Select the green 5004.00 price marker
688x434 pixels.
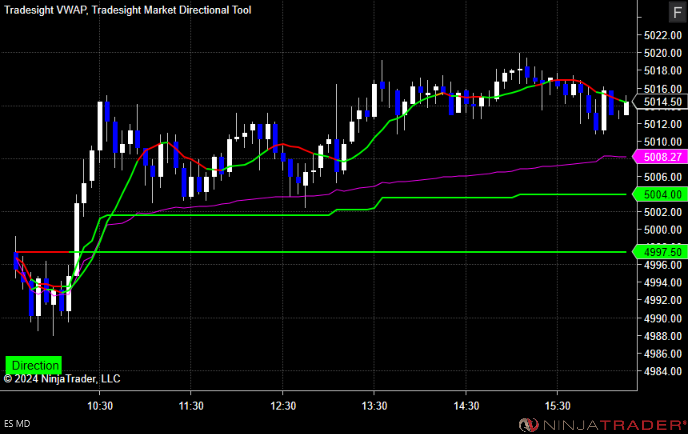point(661,194)
